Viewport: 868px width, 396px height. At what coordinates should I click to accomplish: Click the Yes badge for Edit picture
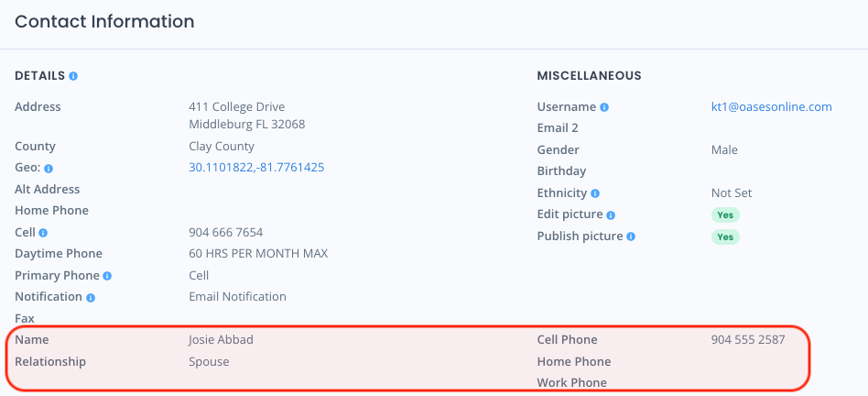(725, 214)
